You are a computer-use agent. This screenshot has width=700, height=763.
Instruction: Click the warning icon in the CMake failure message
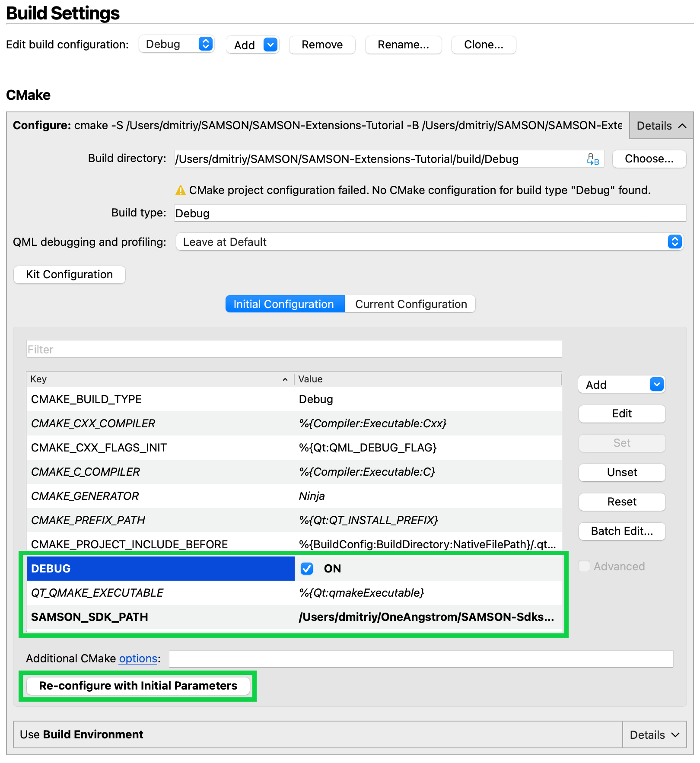(x=181, y=190)
